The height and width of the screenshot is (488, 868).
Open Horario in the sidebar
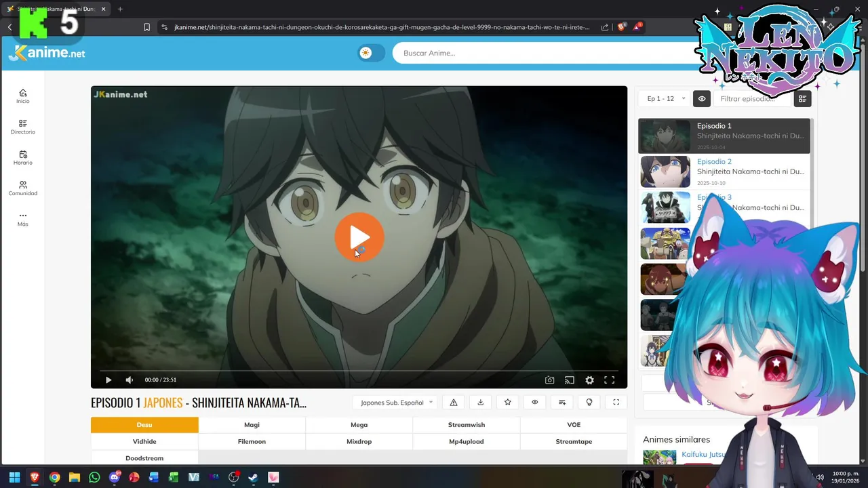23,158
